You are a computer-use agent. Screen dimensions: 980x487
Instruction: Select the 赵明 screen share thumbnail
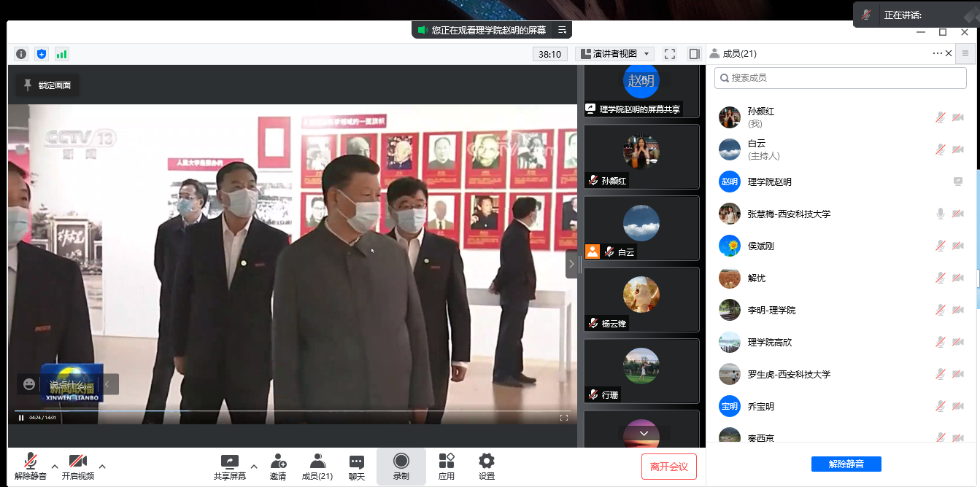pyautogui.click(x=641, y=90)
